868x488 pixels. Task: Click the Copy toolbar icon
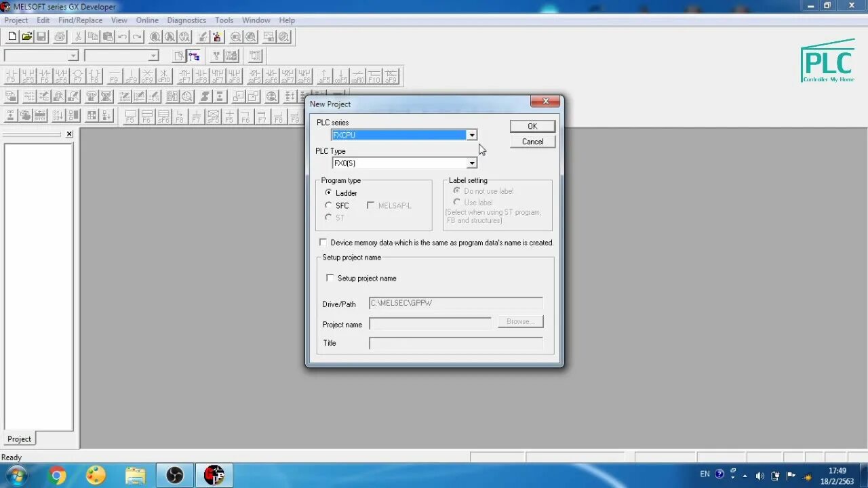(x=93, y=37)
